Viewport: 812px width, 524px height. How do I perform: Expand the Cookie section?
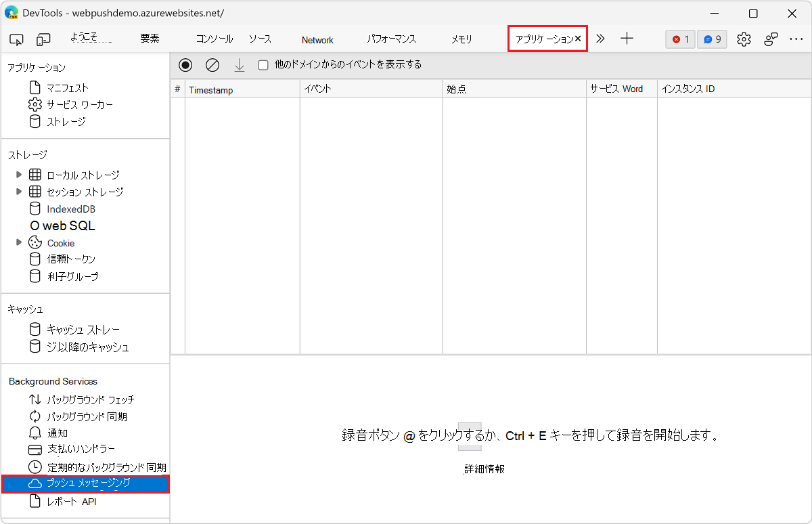(x=19, y=242)
